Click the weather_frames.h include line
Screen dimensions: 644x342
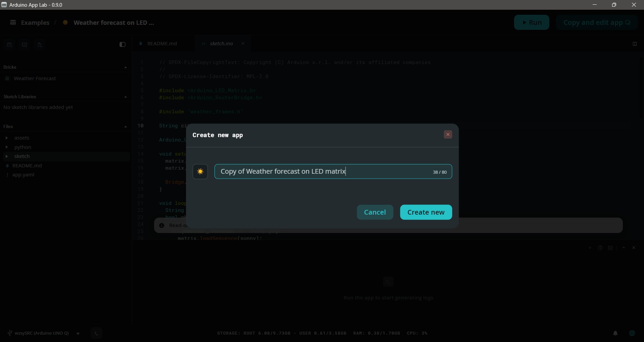(x=201, y=112)
